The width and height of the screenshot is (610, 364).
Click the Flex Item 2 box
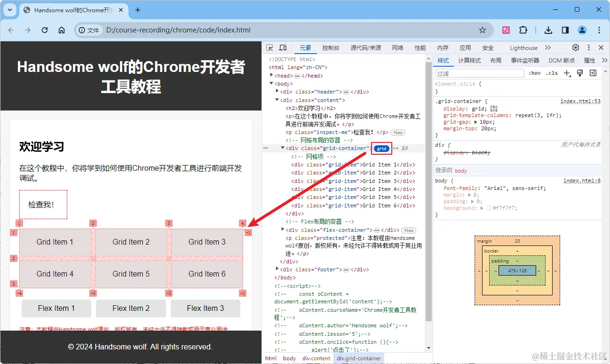[x=131, y=308]
